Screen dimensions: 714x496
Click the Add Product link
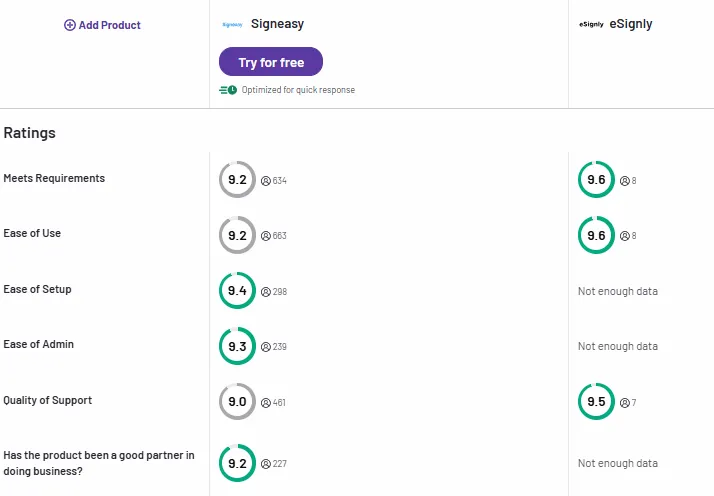102,25
